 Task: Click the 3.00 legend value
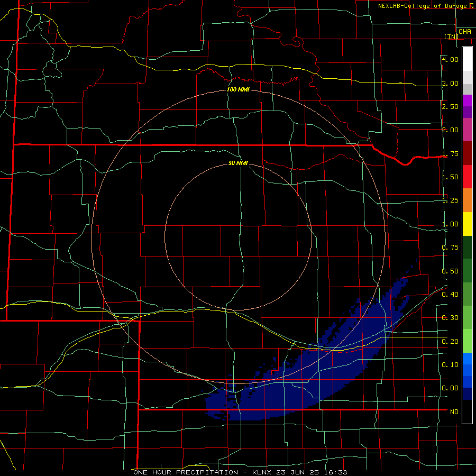click(450, 83)
